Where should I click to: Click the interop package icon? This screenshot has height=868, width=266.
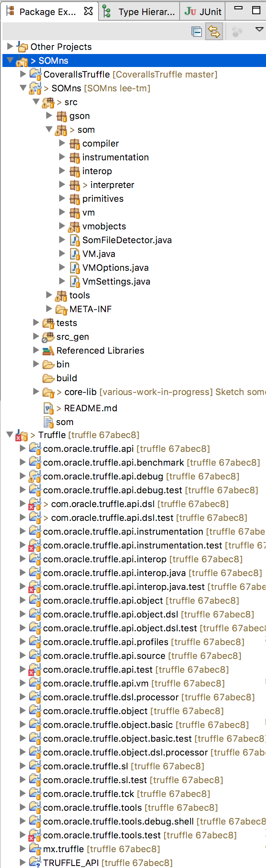click(x=75, y=171)
